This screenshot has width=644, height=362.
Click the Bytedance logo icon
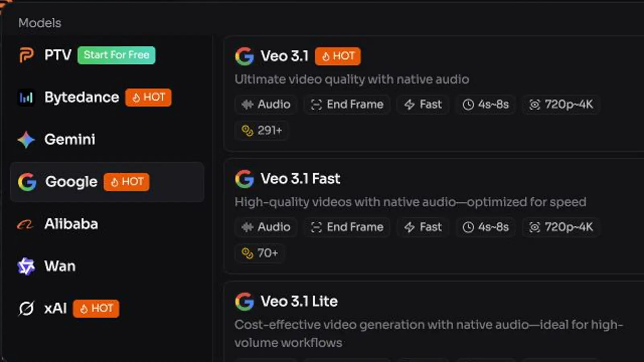26,97
